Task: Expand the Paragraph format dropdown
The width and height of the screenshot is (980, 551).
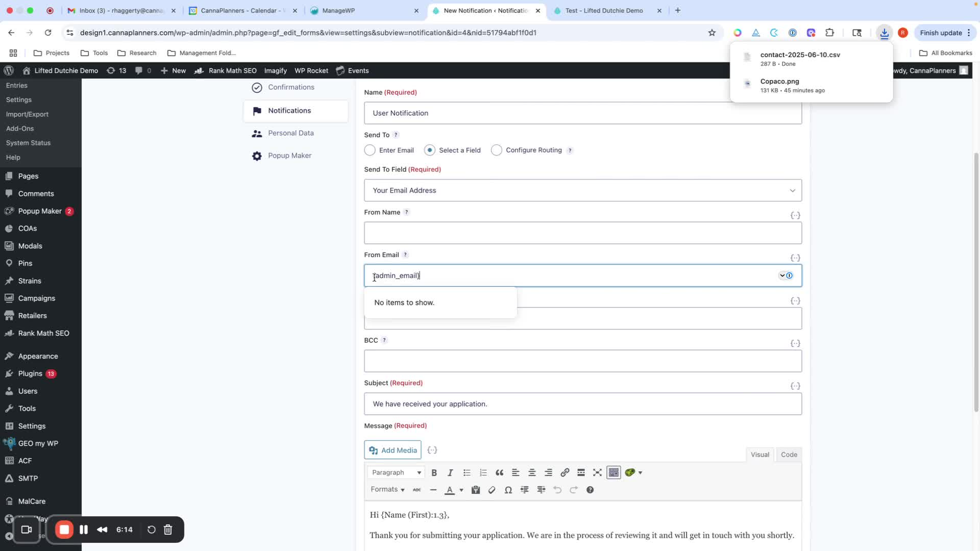Action: [396, 473]
